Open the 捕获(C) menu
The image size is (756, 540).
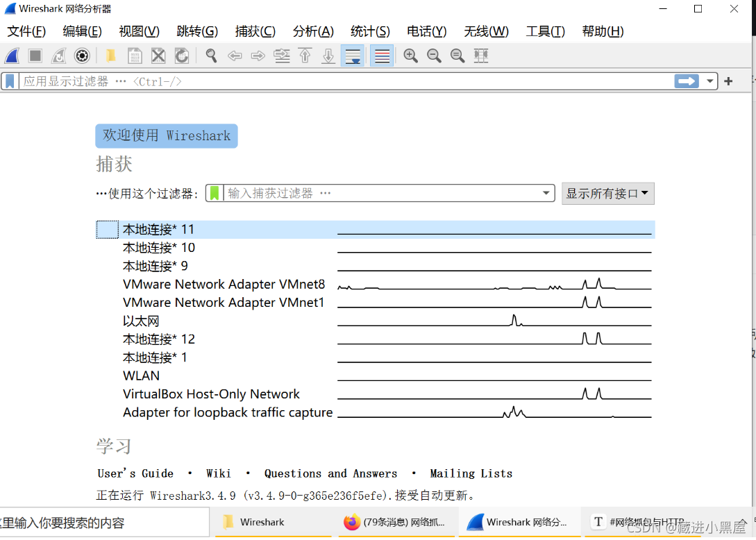(x=255, y=31)
